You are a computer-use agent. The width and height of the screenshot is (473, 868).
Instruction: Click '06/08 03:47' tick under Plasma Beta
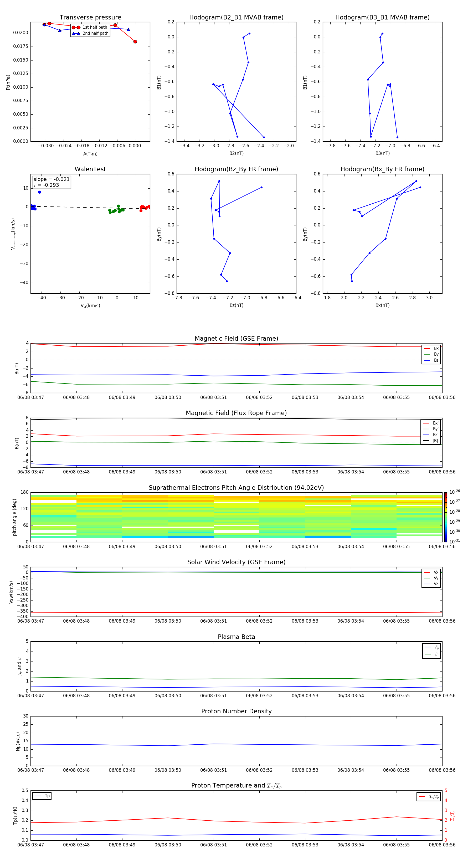click(x=31, y=696)
